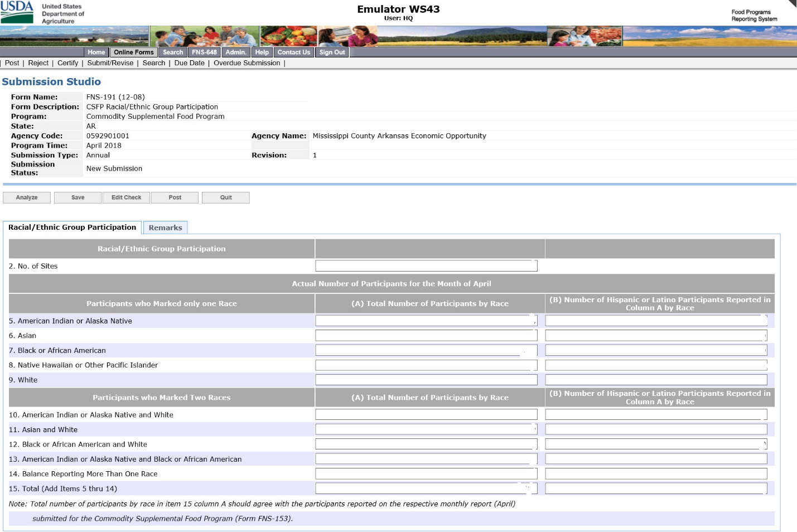Screen dimensions: 797x532
Task: Open the Certify submenu link
Action: (x=67, y=63)
